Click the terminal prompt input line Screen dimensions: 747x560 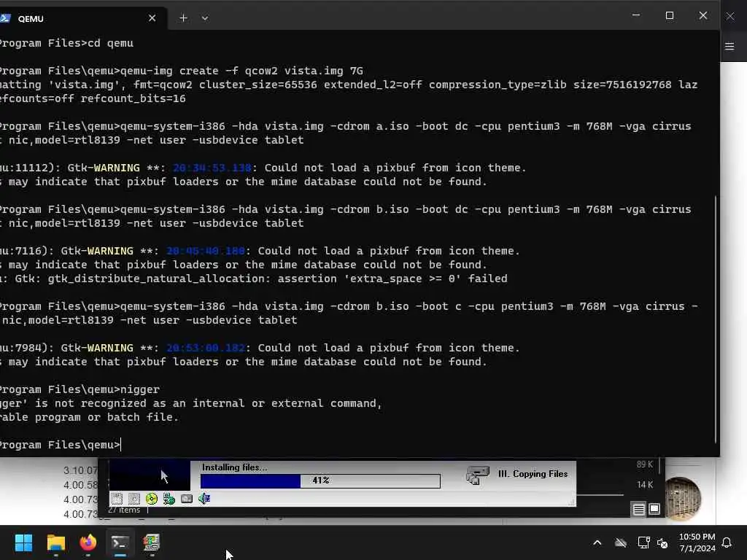click(61, 445)
